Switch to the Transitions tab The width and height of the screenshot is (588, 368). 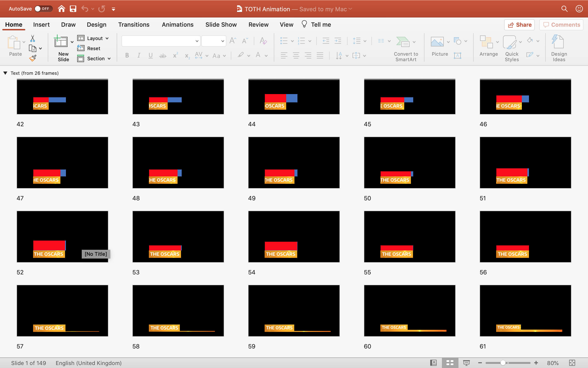click(134, 25)
